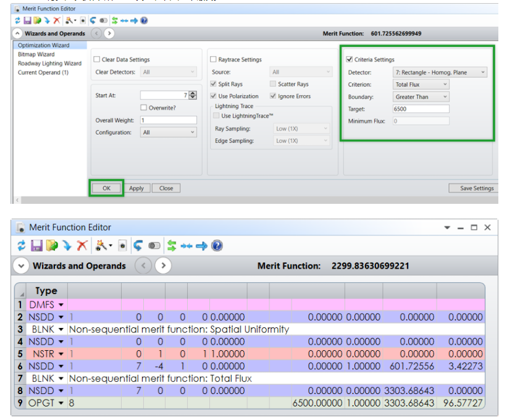Click the green exchange arrows toolbar icon
The height and width of the screenshot is (420, 507).
click(x=114, y=19)
